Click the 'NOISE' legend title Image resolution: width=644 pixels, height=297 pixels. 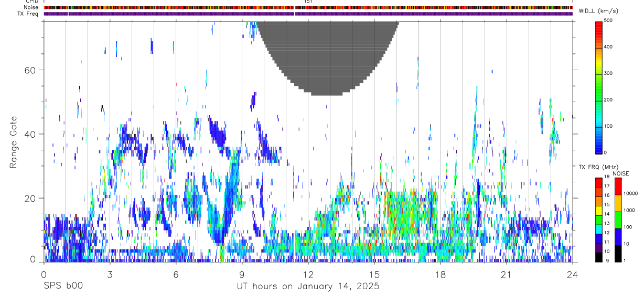coord(621,173)
